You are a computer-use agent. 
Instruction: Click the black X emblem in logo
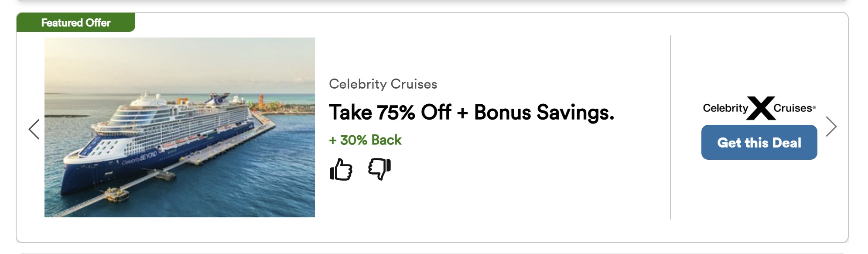coord(761,108)
